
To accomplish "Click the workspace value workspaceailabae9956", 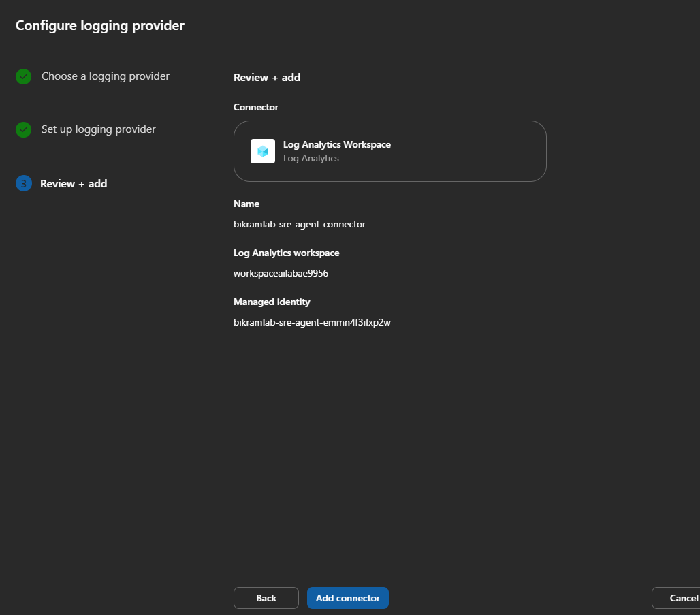I will [281, 273].
